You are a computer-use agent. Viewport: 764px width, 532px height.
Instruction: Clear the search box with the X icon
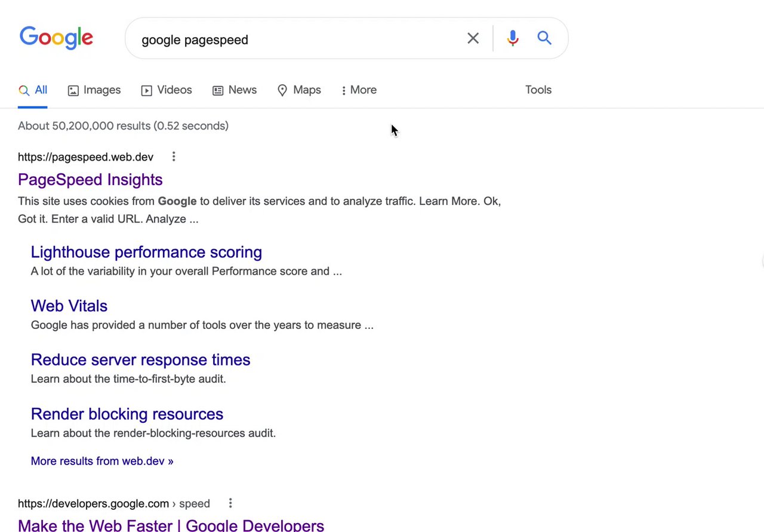(x=473, y=38)
